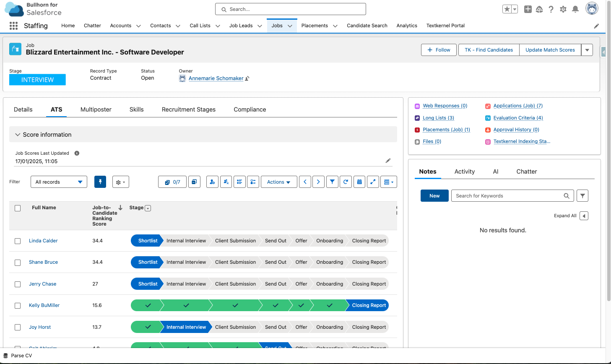The image size is (611, 364).
Task: Click the list view icon in ATS toolbar
Action: [x=239, y=182]
